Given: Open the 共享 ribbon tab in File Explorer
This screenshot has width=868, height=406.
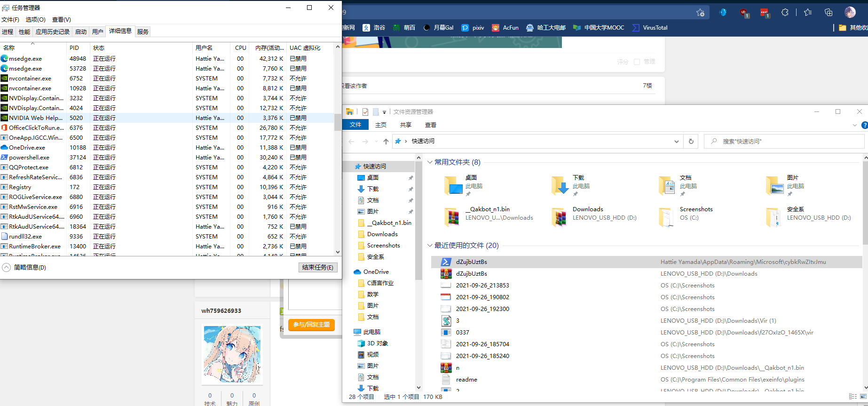Looking at the screenshot, I should (406, 125).
